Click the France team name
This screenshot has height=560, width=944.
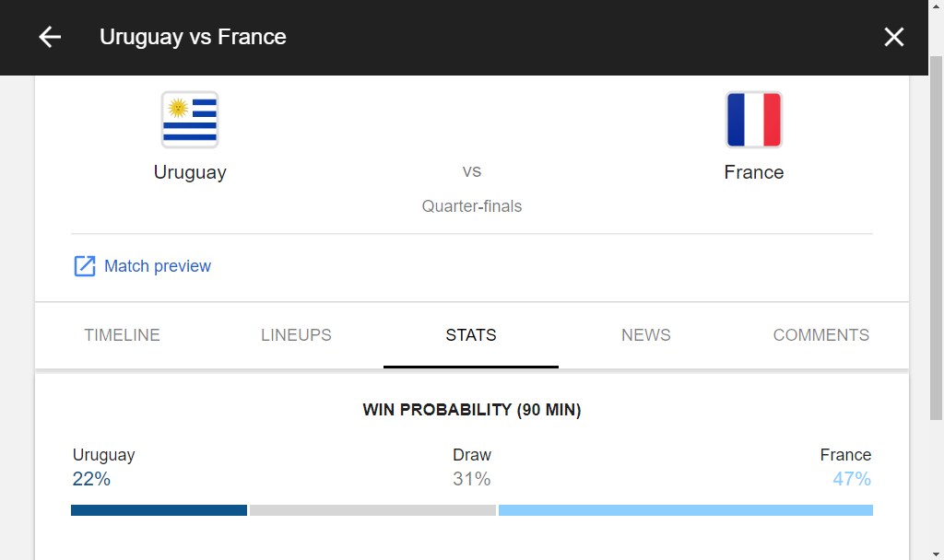[x=753, y=172]
